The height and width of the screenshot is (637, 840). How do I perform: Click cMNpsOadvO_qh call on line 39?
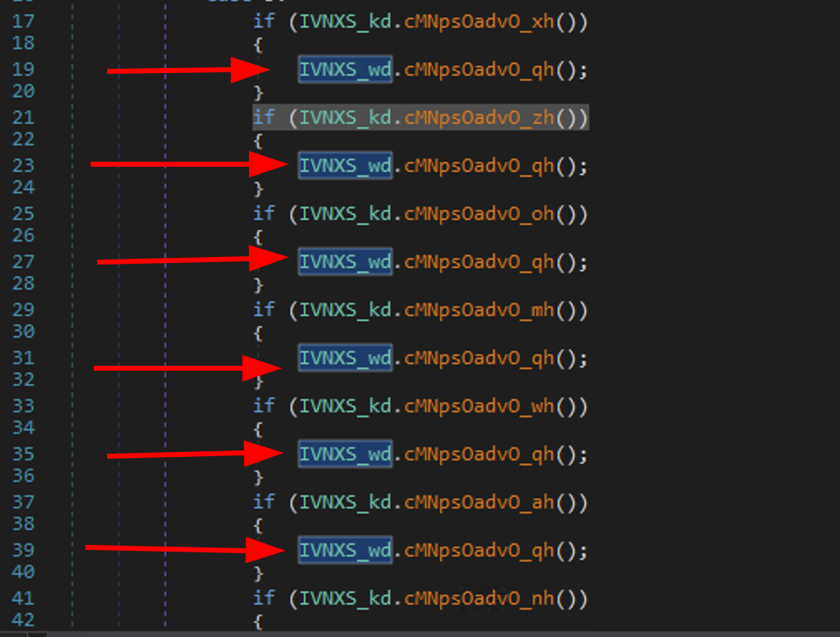point(479,551)
